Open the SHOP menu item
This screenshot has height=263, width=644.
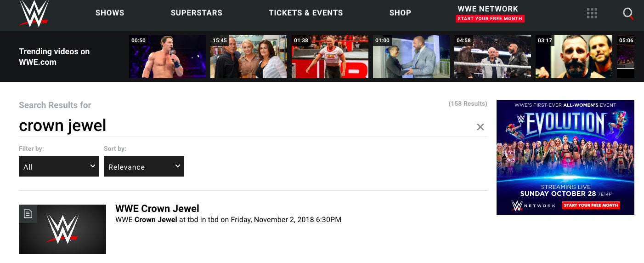[400, 13]
